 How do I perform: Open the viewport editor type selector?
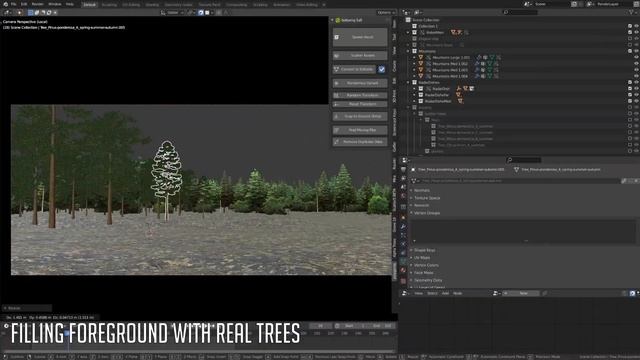(x=8, y=13)
